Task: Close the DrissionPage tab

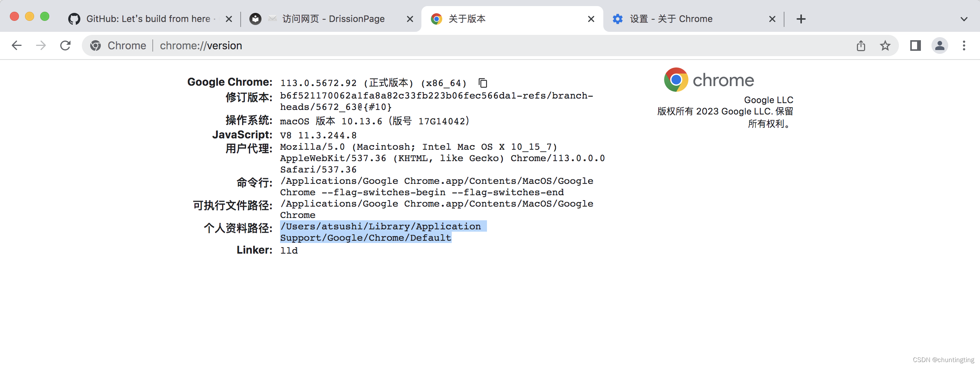Action: [x=410, y=19]
